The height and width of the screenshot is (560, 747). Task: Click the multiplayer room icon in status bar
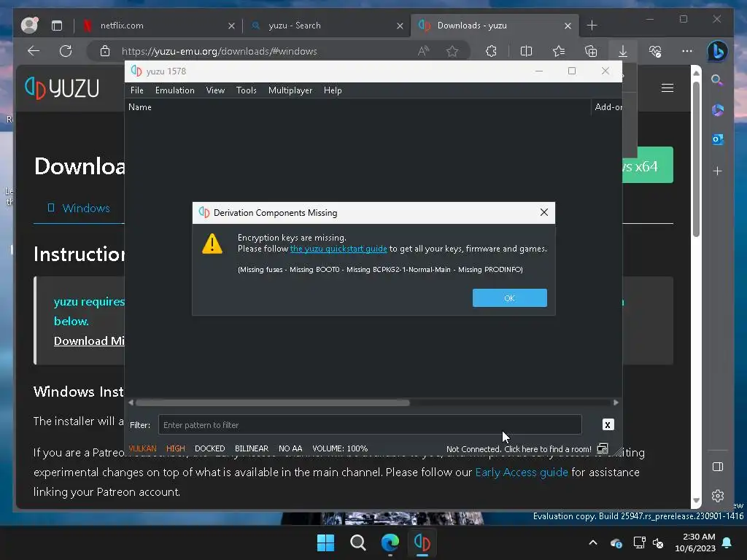coord(603,448)
